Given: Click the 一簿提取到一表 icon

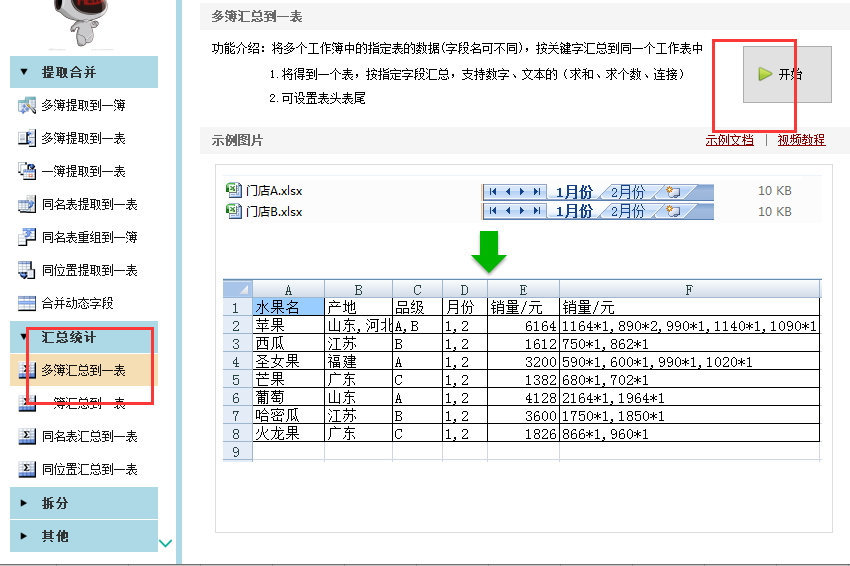Looking at the screenshot, I should [27, 171].
